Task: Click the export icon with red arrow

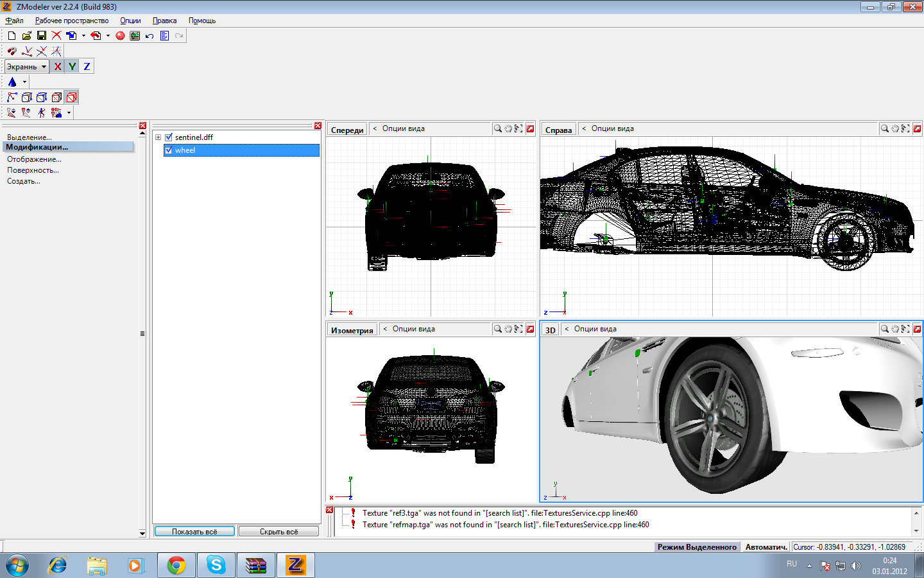Action: click(x=96, y=36)
